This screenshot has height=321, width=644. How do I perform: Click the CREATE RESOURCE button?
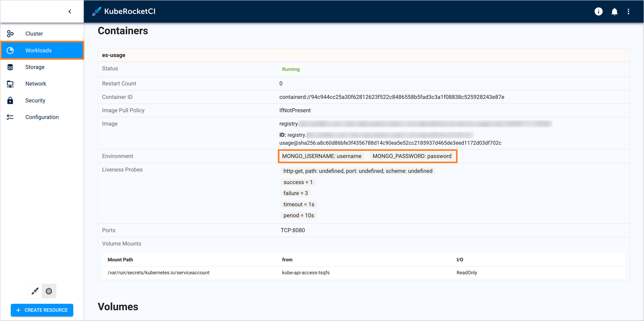click(42, 310)
